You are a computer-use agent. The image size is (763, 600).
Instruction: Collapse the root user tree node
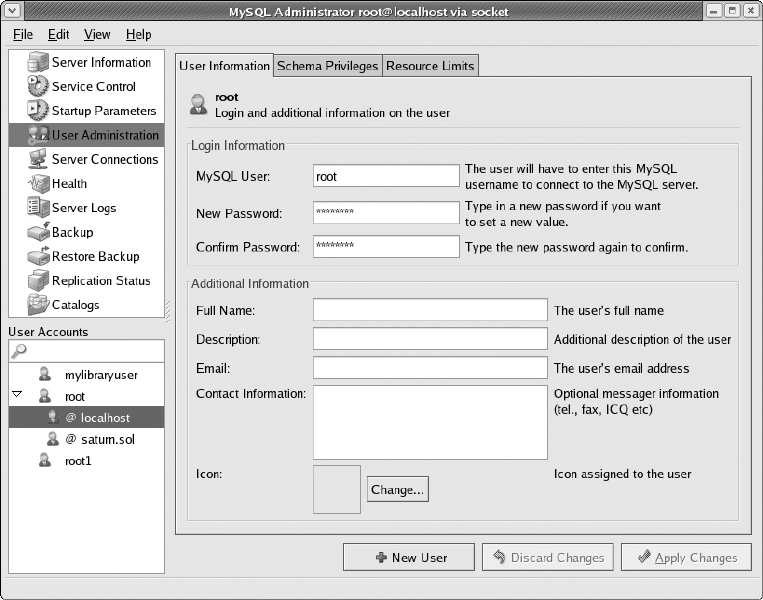(x=17, y=394)
